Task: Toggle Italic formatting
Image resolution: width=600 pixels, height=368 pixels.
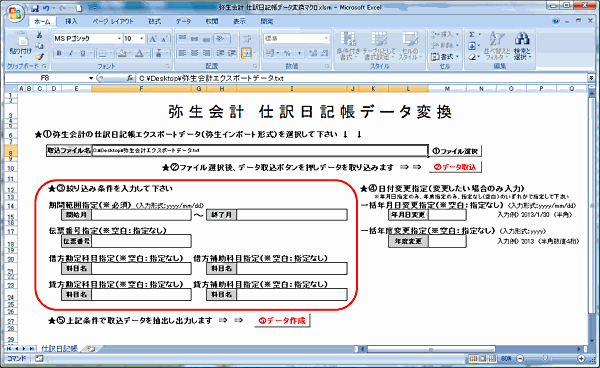Action: (71, 53)
